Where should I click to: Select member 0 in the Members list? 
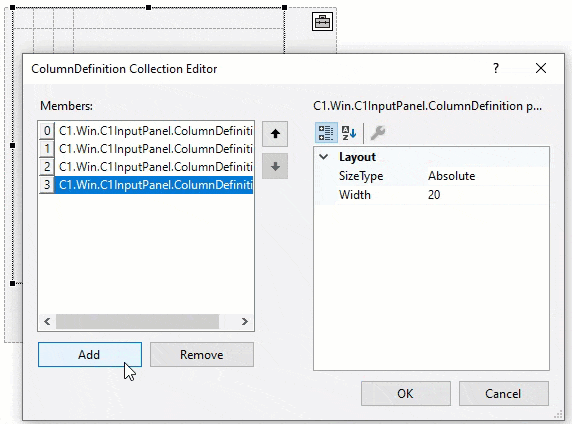(146, 131)
